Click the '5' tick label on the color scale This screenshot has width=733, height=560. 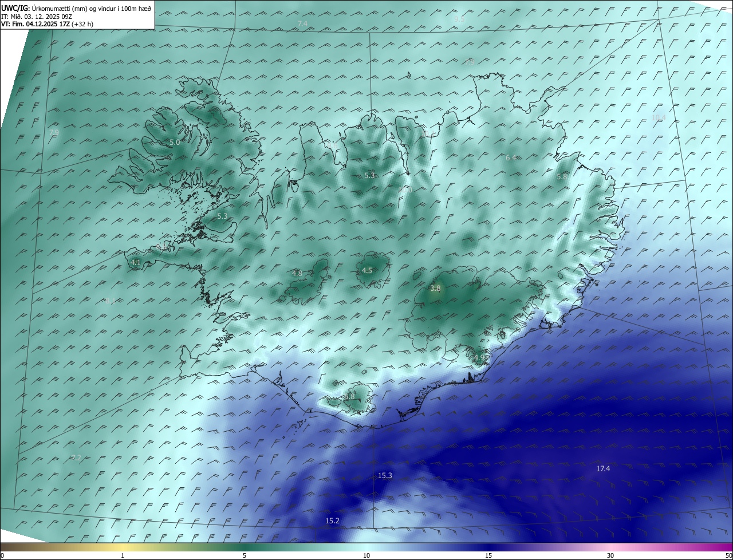coord(245,555)
